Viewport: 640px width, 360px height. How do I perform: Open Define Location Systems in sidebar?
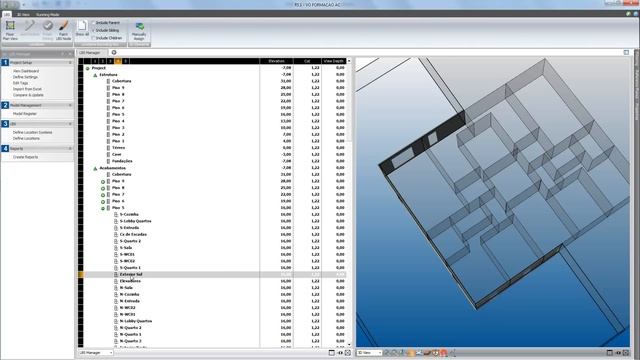coord(32,132)
